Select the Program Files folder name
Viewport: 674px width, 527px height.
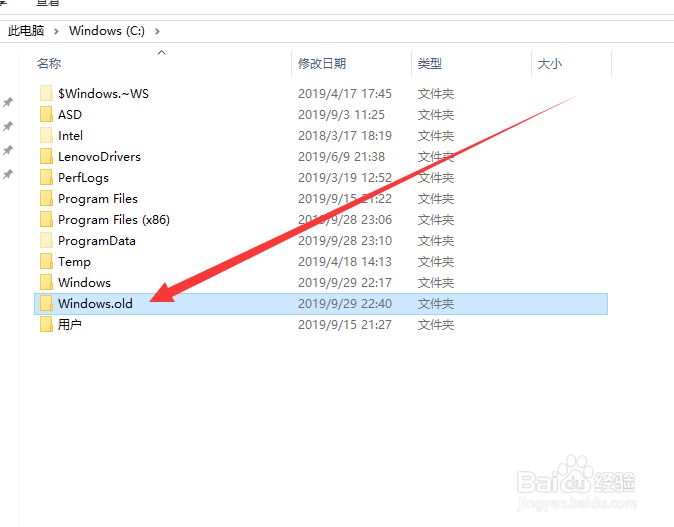pos(98,199)
